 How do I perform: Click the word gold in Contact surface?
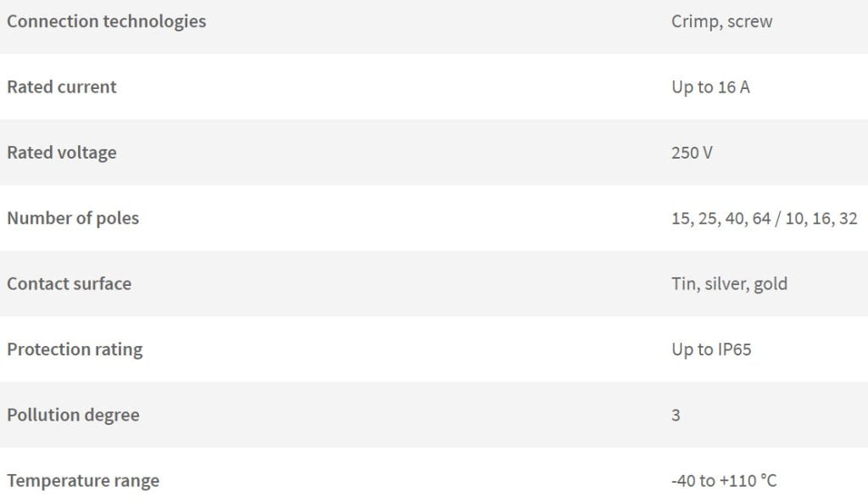(x=770, y=284)
